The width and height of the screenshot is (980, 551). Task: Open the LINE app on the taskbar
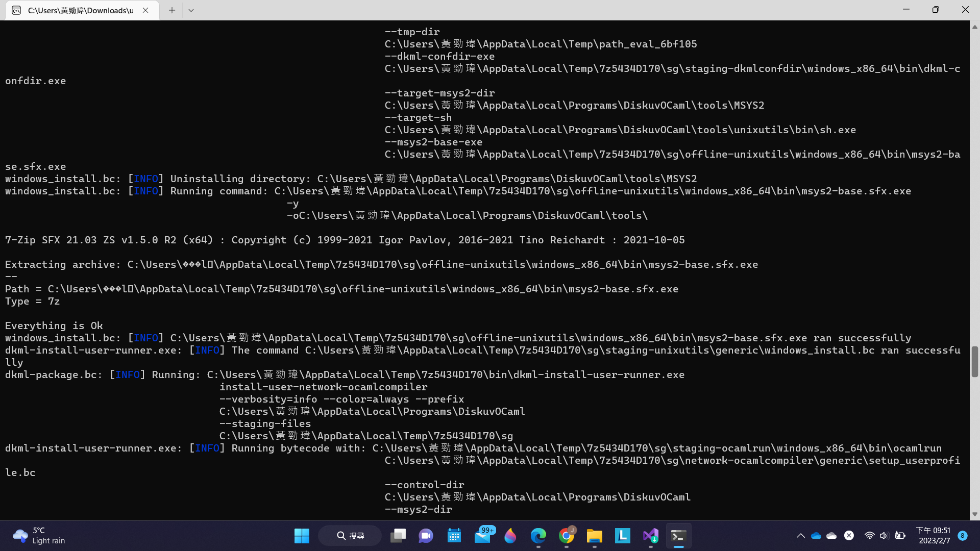622,536
